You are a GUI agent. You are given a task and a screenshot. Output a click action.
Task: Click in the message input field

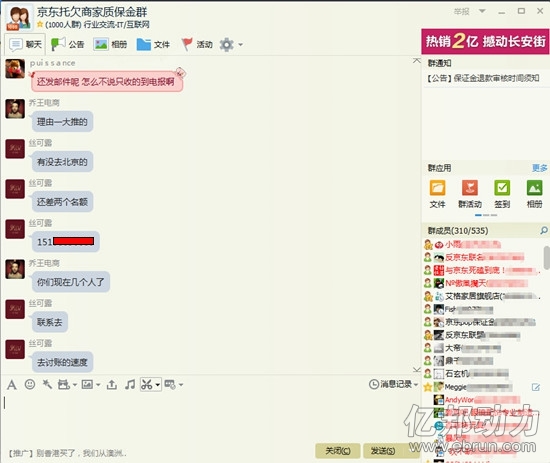pos(210,417)
